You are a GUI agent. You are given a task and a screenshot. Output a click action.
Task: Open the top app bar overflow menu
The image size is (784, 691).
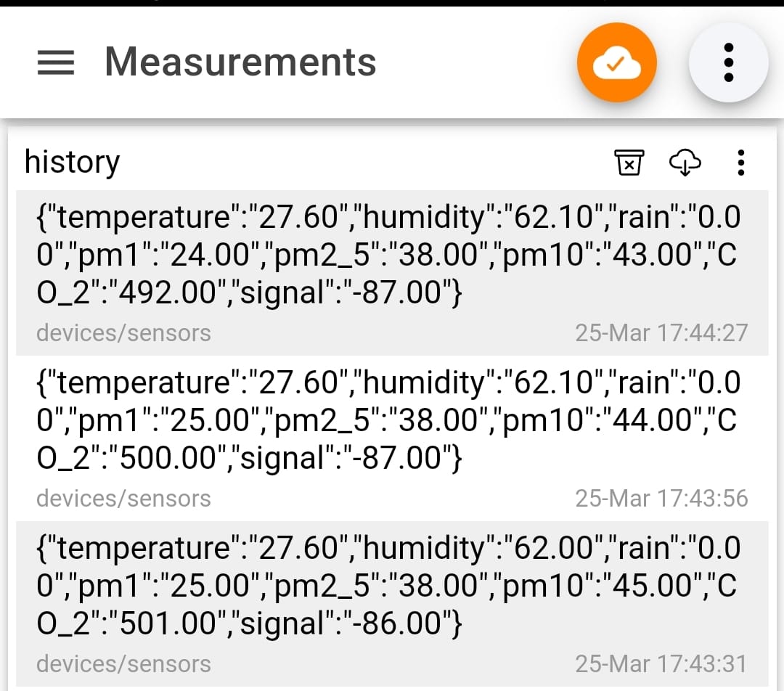728,63
